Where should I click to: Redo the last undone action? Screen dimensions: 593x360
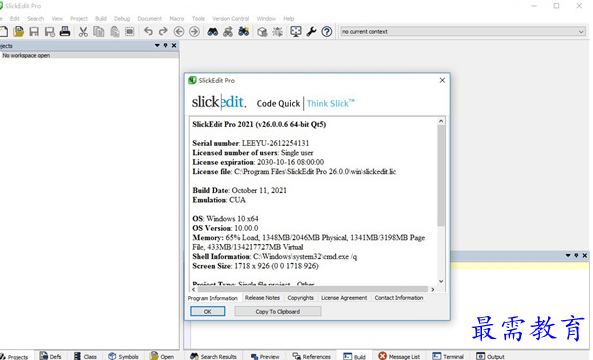(x=163, y=31)
